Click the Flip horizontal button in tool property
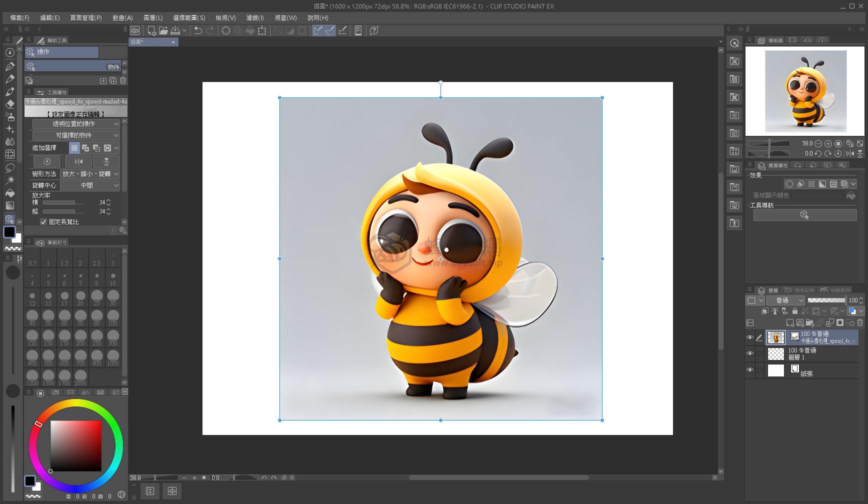This screenshot has height=504, width=868. (x=78, y=161)
